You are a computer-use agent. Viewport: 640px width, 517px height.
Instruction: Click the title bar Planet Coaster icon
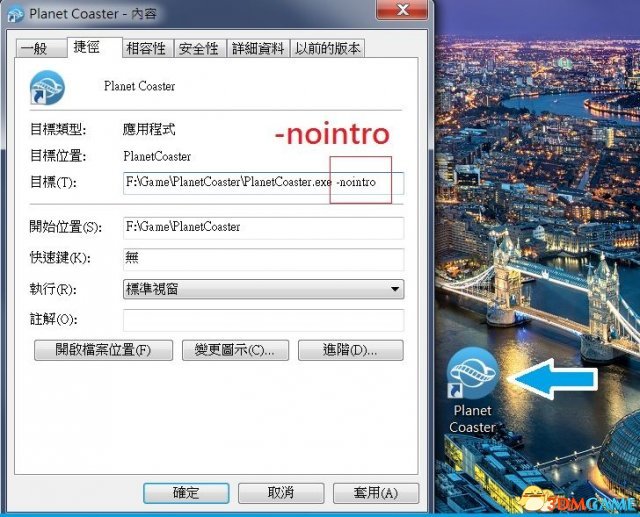16,14
